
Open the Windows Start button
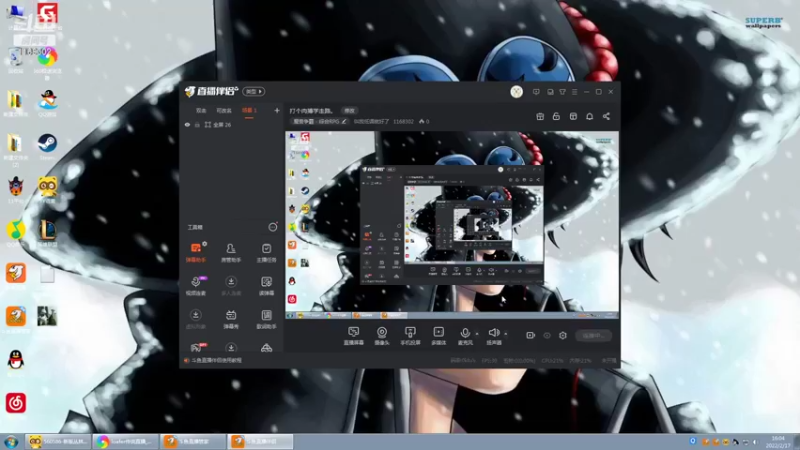coord(11,441)
